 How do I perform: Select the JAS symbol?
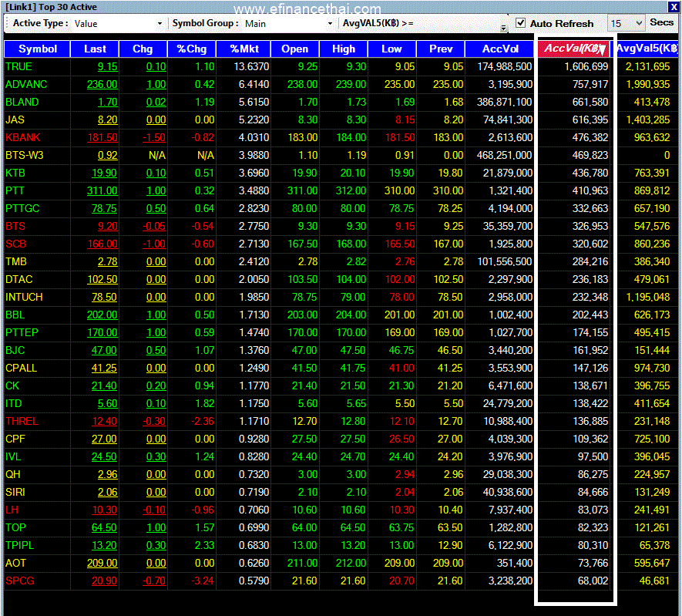[15, 119]
